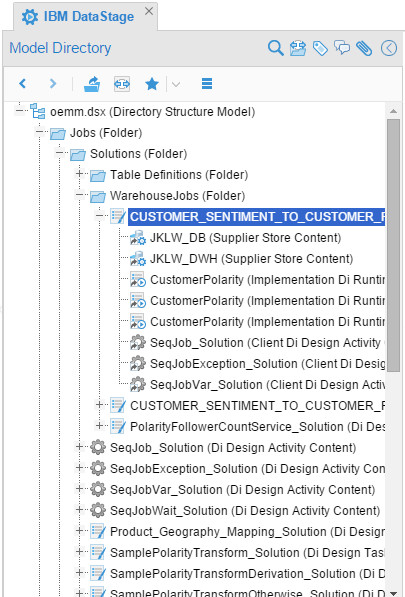Select oemm.dsx (Directory Structure Model)
The height and width of the screenshot is (597, 405).
pyautogui.click(x=153, y=112)
